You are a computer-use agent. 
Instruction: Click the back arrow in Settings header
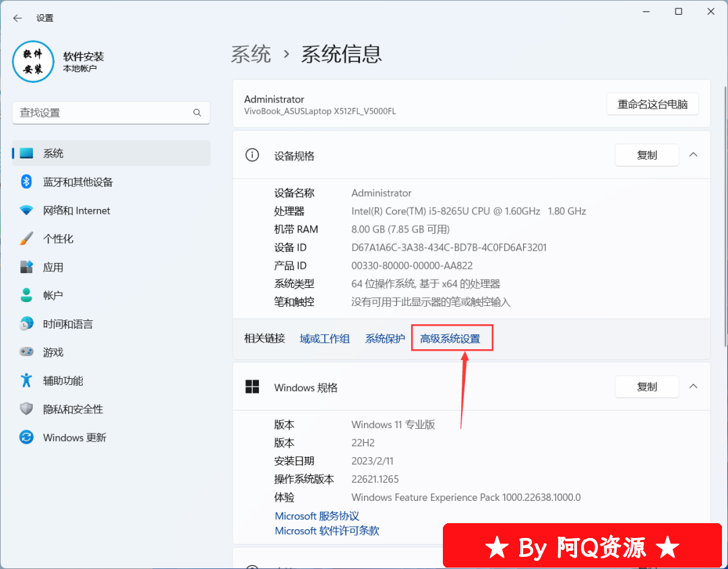tap(18, 18)
